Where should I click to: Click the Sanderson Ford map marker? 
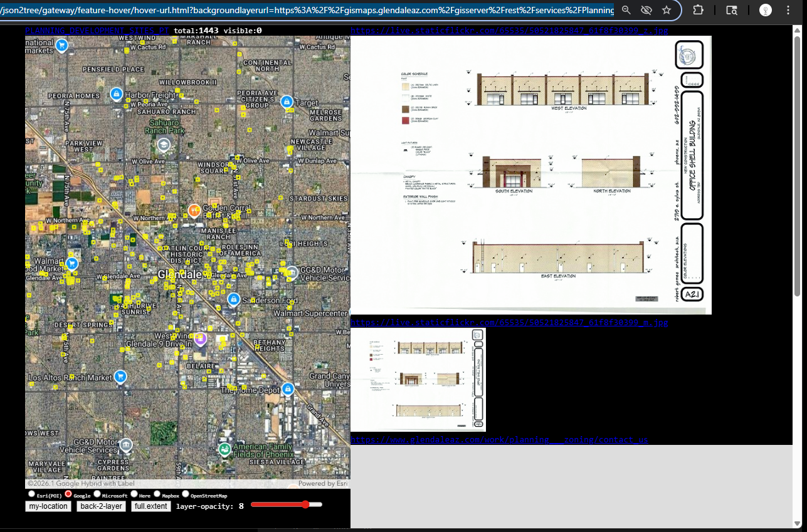(234, 300)
